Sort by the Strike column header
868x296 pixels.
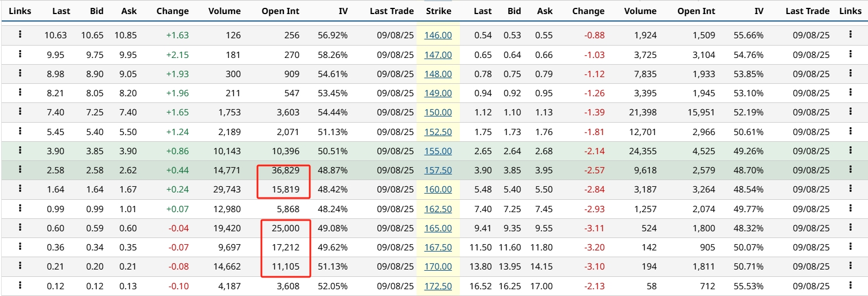[438, 11]
